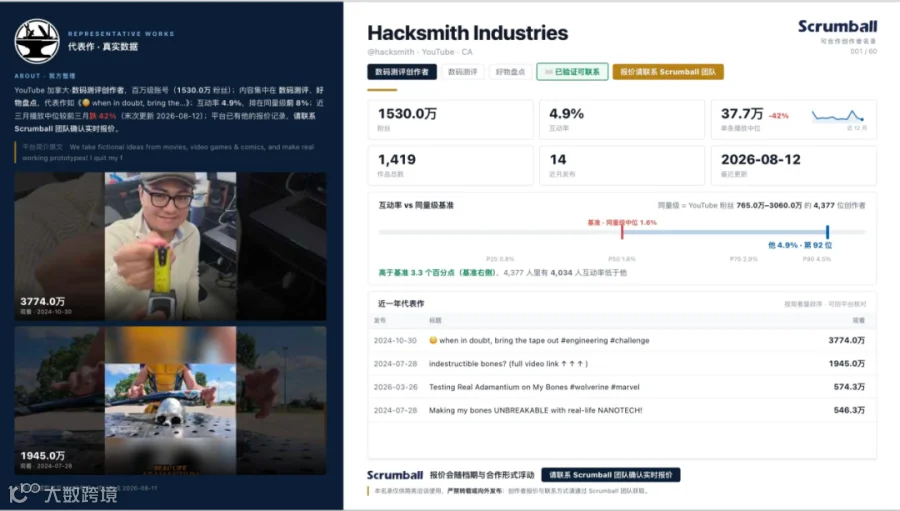Viewport: 900px width, 511px height.
Task: Click the Hacksmith Industries title
Action: (467, 33)
